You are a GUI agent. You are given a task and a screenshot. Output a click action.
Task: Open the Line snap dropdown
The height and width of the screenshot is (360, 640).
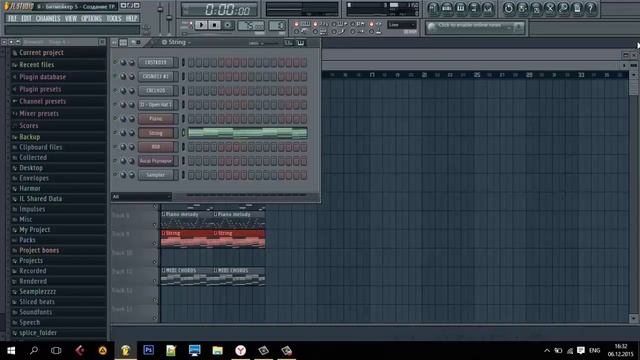tap(402, 25)
